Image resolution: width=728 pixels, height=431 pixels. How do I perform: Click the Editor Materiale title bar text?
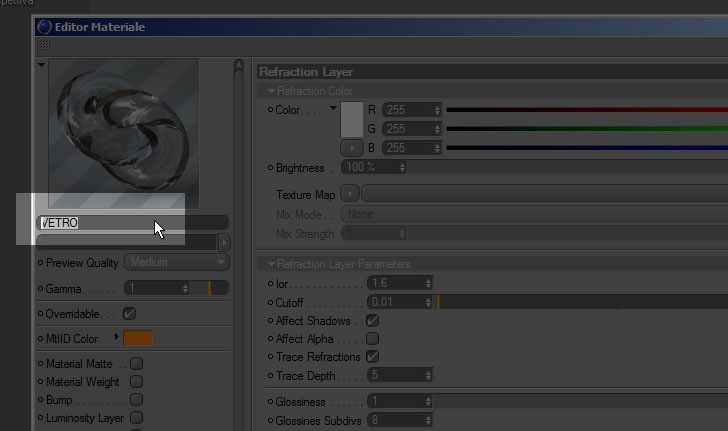point(100,27)
